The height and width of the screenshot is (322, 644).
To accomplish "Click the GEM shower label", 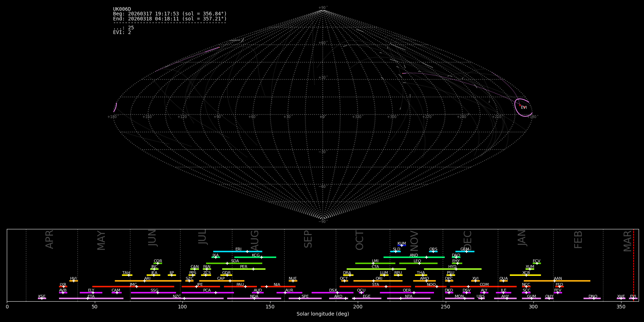I will [465, 249].
